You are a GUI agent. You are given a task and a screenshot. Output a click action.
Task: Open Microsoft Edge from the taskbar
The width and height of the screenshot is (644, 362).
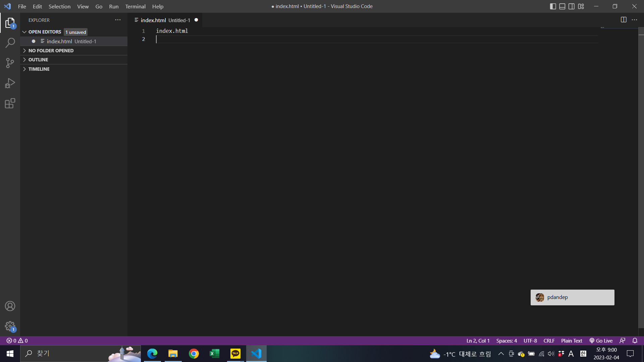(152, 354)
